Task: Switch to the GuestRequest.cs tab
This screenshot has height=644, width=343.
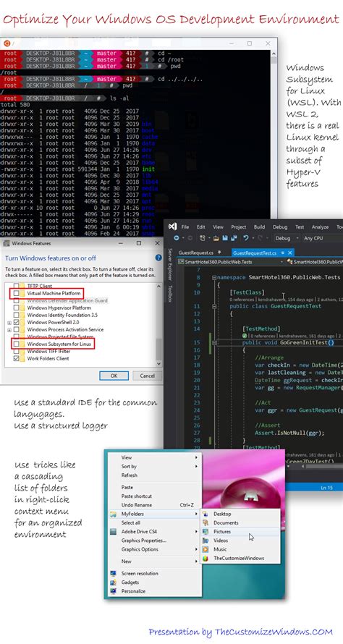Action: coord(196,253)
